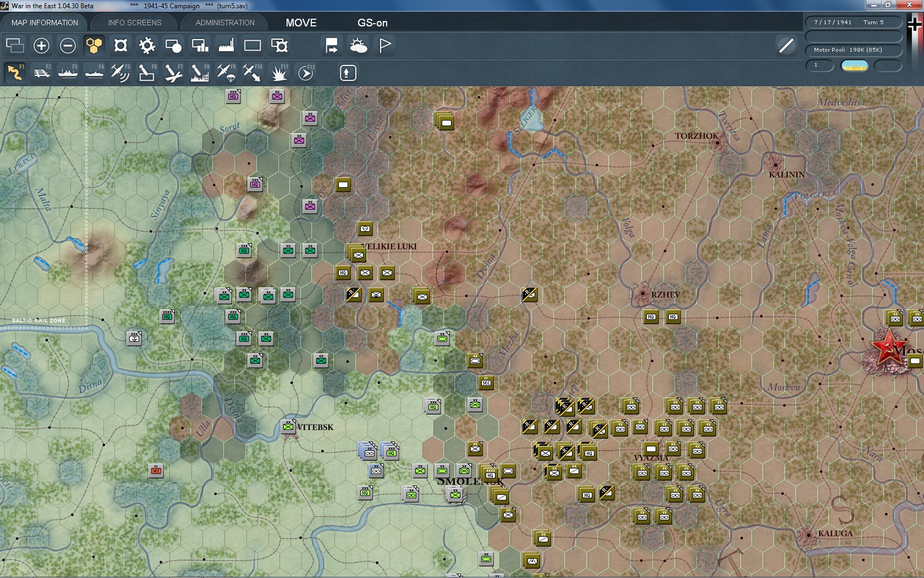Screen dimensions: 924x578
Task: Click the flag with arrow icon
Action: click(x=332, y=45)
